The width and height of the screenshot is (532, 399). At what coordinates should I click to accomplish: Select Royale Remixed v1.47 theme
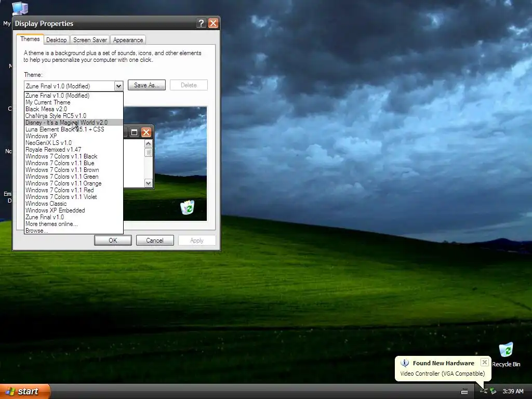pos(74,150)
